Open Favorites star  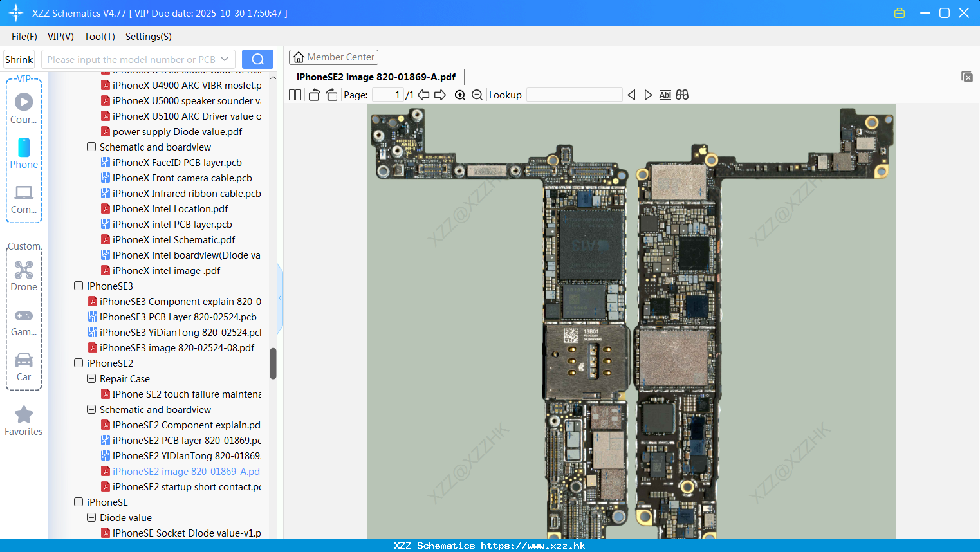pyautogui.click(x=24, y=414)
